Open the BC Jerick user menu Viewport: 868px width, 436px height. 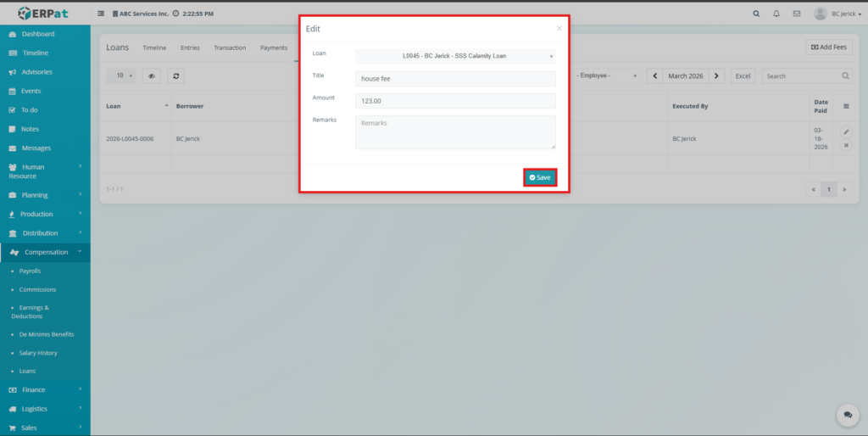837,14
